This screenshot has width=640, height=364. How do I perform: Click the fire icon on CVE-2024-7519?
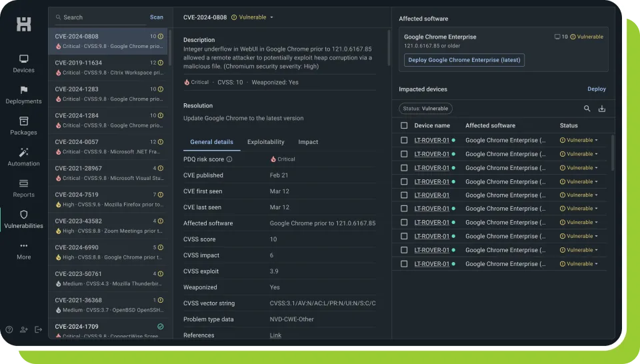[59, 205]
